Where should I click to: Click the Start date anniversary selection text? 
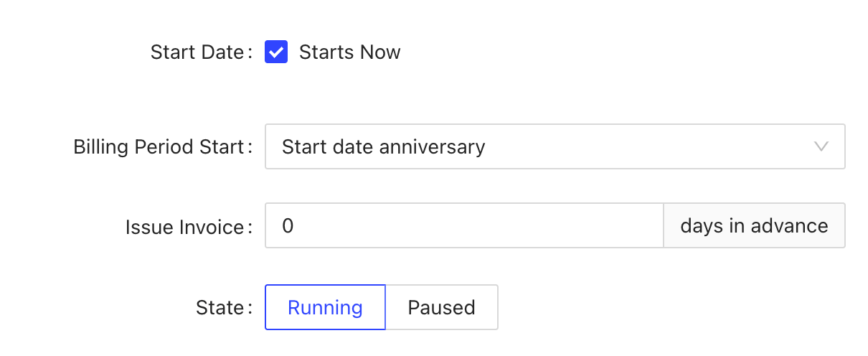[x=383, y=147]
